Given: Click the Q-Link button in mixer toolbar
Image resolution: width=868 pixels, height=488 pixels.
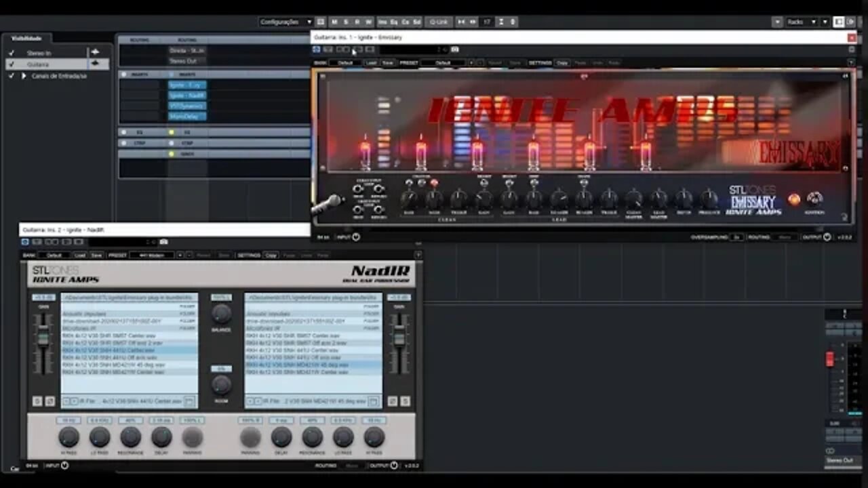Looking at the screenshot, I should [x=439, y=22].
